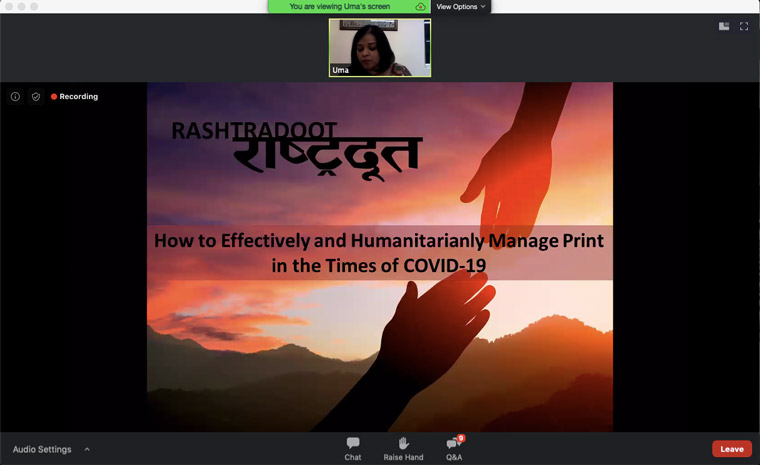Open Audio Settings
This screenshot has height=465, width=760.
[x=42, y=449]
